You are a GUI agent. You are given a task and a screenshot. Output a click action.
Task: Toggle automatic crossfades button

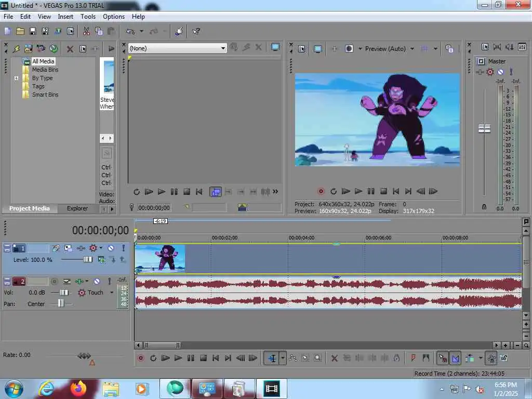[455, 358]
